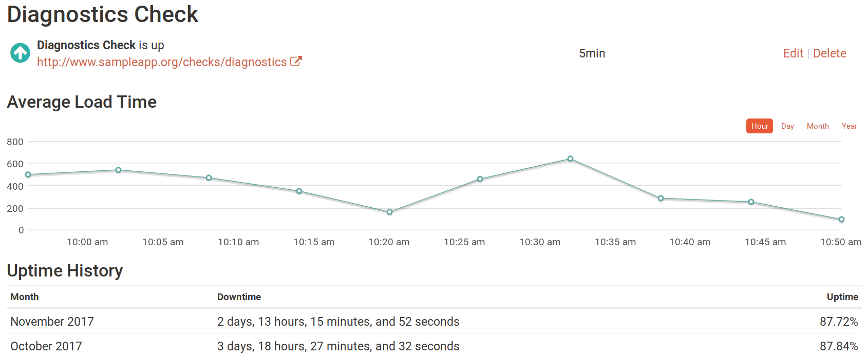Select the Month view for load time
The height and width of the screenshot is (356, 868).
coord(818,126)
